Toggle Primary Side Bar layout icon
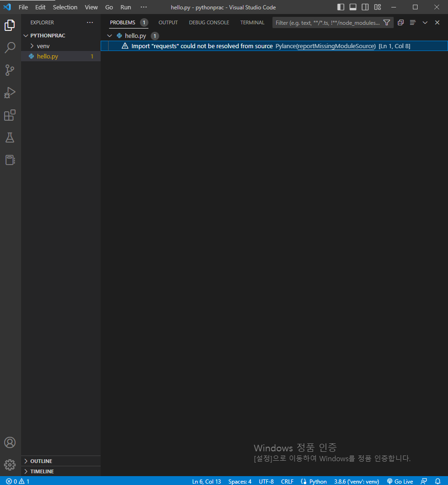The width and height of the screenshot is (448, 485). (x=341, y=7)
